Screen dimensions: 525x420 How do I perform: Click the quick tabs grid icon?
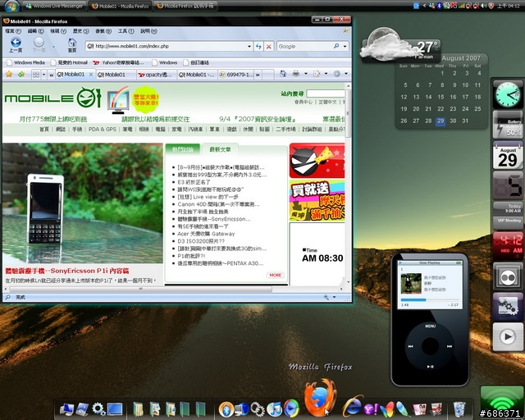pos(36,75)
